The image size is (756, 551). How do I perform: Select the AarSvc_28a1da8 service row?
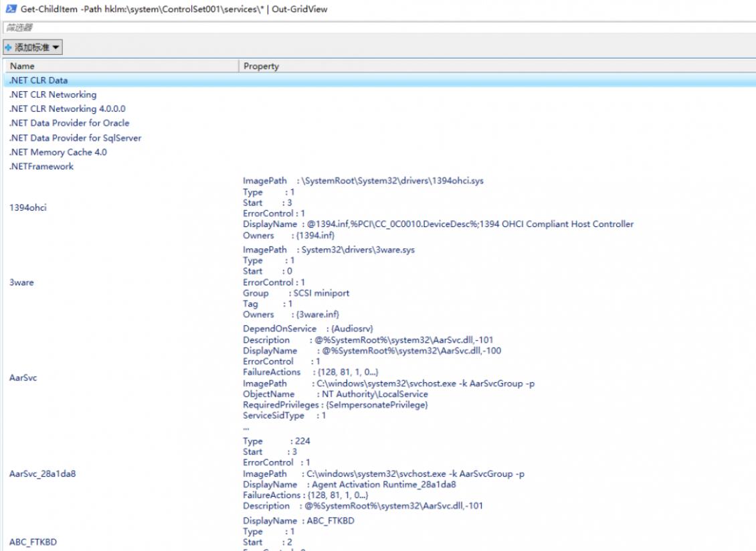point(47,473)
